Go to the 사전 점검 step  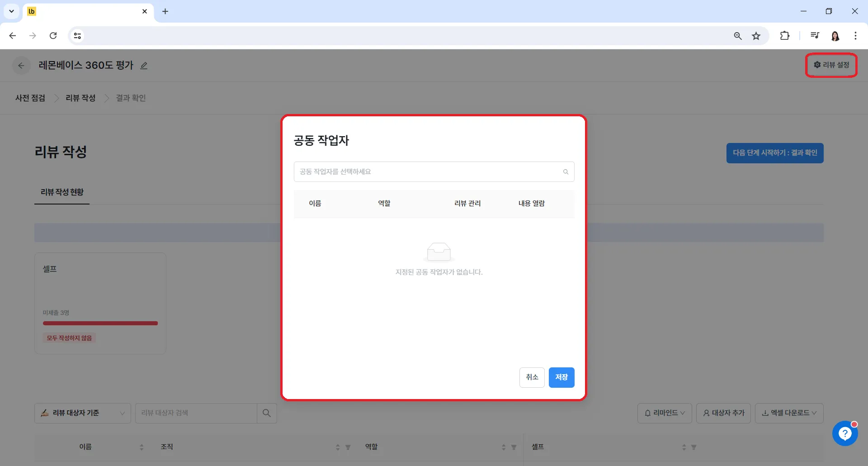point(30,98)
